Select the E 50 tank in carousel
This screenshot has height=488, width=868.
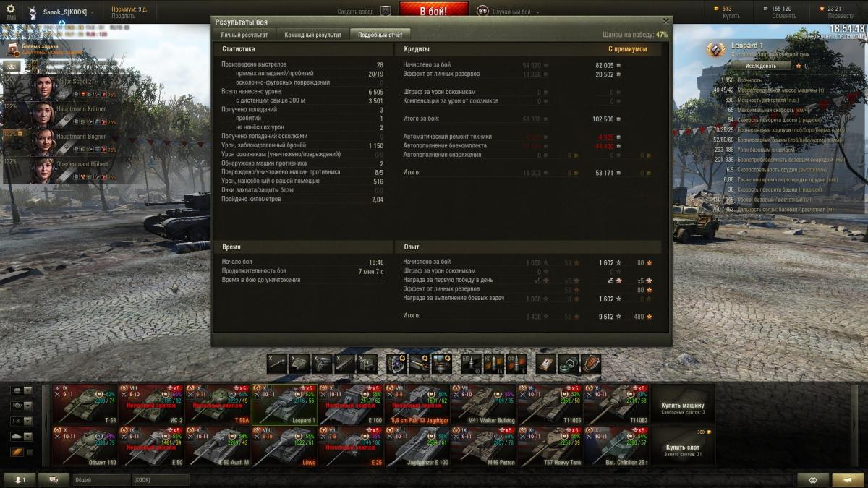point(151,446)
